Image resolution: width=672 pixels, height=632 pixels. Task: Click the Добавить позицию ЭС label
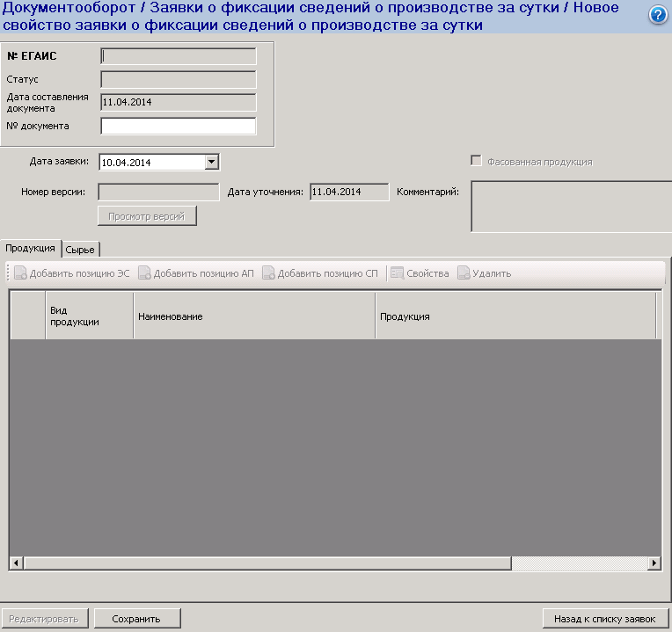click(80, 273)
